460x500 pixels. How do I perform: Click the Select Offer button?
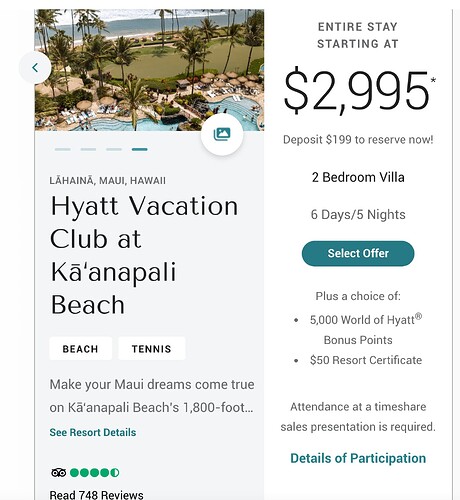tap(358, 253)
